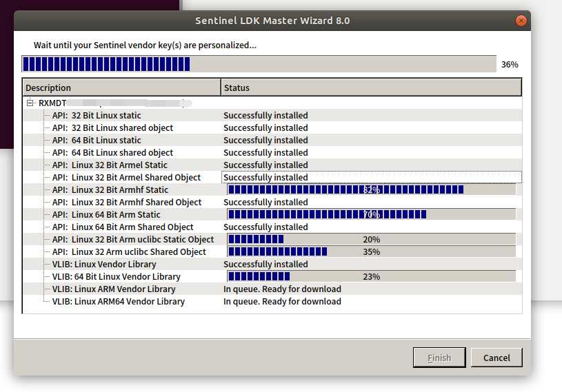Select row API: Linux 32 Bit Armel Shared Object
Screen dimensions: 562x392
(x=272, y=177)
